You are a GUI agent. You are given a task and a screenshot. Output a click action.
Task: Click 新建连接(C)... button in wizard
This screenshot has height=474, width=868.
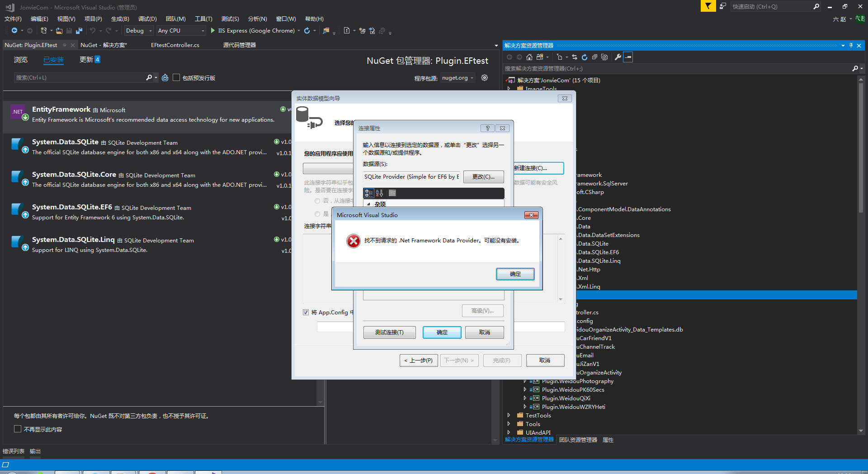pos(538,168)
